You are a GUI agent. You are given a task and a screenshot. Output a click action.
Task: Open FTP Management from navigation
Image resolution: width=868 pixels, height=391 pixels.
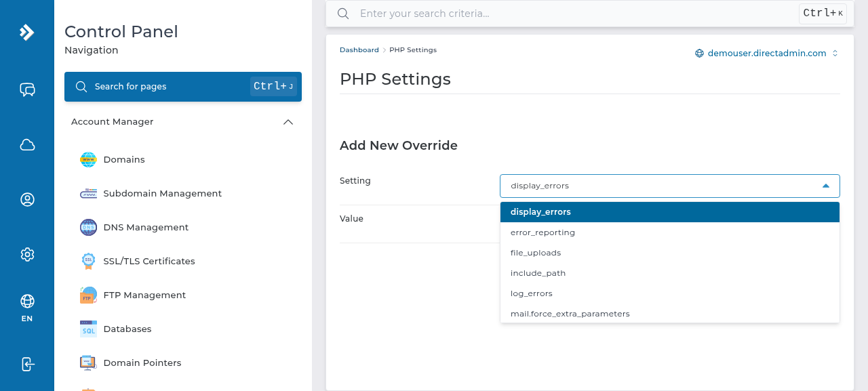click(144, 295)
